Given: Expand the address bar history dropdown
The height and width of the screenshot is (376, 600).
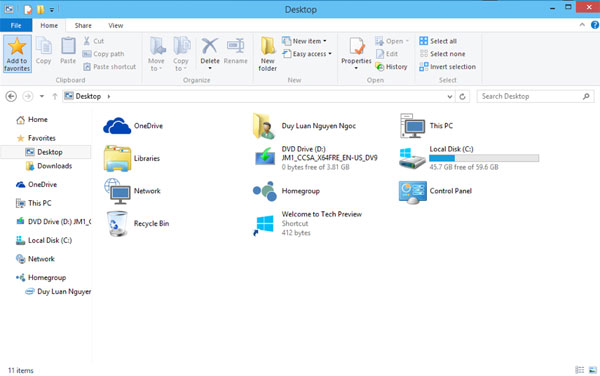Looking at the screenshot, I should (x=450, y=97).
